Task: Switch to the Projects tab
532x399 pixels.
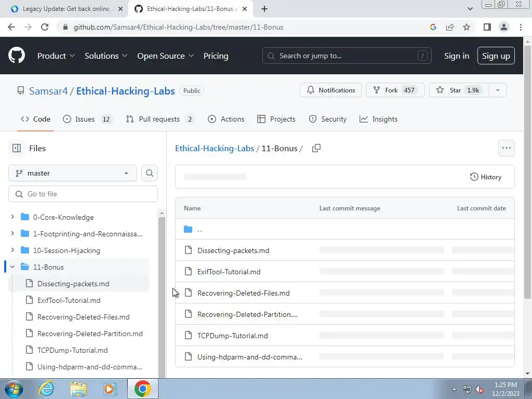Action: pyautogui.click(x=276, y=119)
